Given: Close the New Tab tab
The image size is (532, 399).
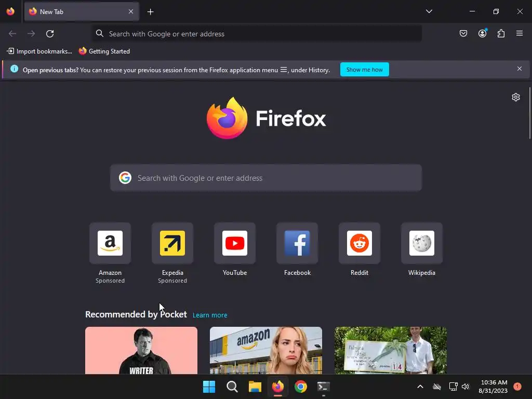Looking at the screenshot, I should coord(131,11).
